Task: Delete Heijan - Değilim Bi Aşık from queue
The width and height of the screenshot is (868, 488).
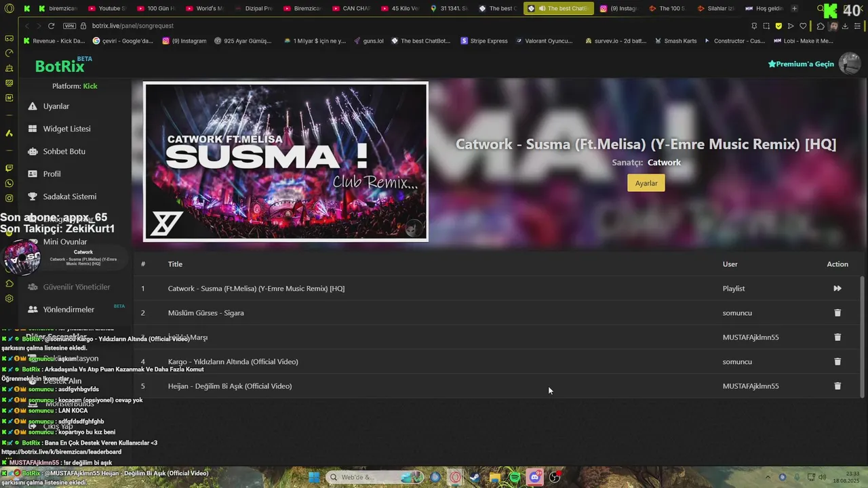Action: click(837, 386)
